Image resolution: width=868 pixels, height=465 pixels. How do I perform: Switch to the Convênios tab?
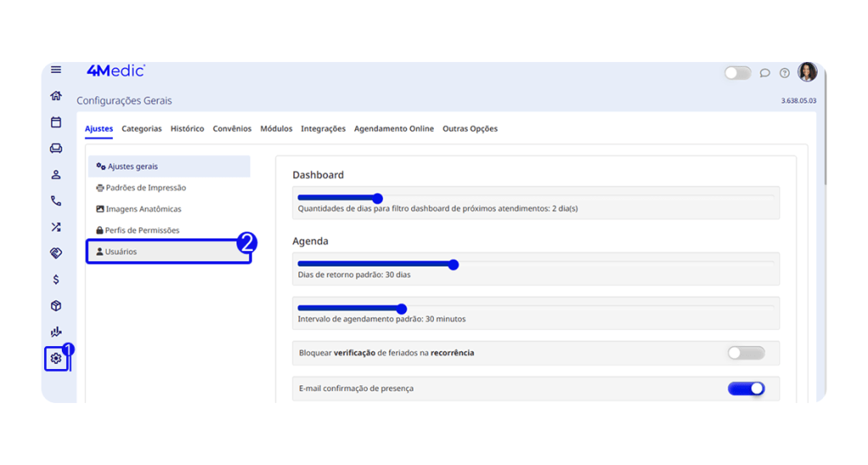(232, 129)
